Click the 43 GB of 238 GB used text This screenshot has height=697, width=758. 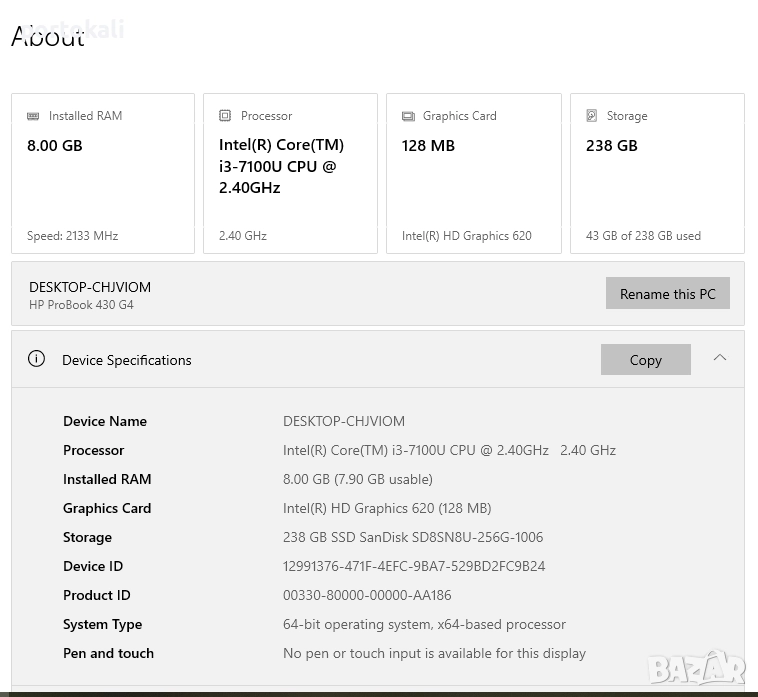[643, 236]
